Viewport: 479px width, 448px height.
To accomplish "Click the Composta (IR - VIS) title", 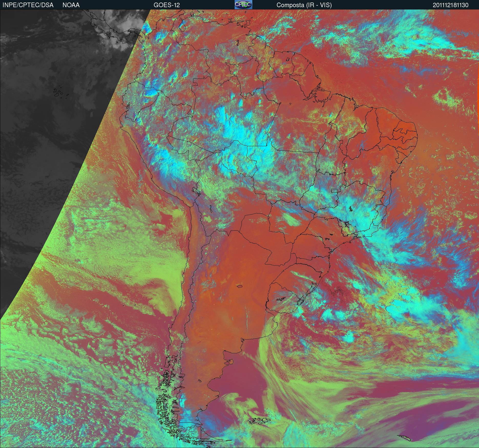I will click(304, 5).
